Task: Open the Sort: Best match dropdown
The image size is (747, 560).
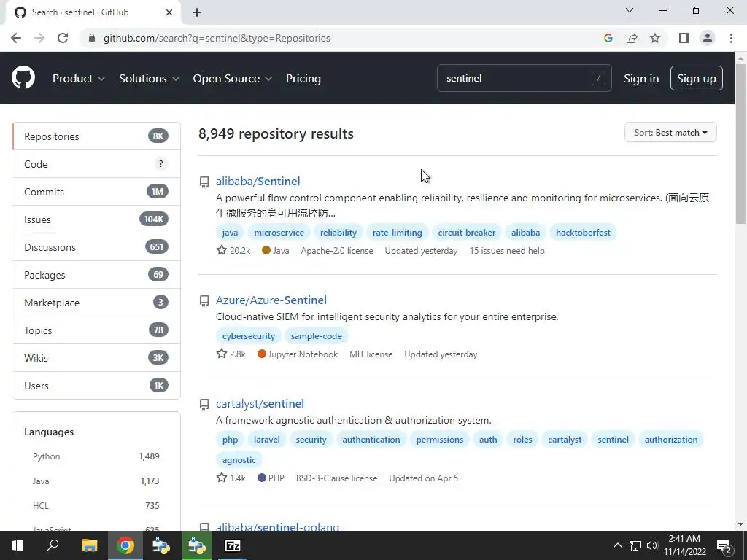Action: point(670,133)
